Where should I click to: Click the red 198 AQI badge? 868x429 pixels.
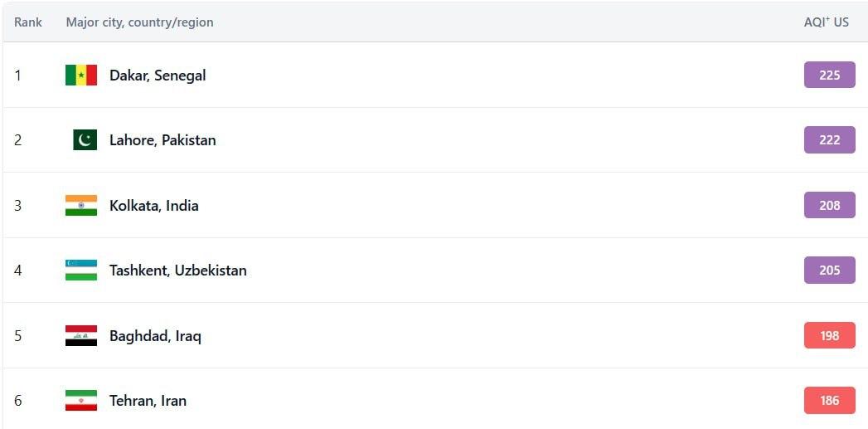[x=829, y=335]
